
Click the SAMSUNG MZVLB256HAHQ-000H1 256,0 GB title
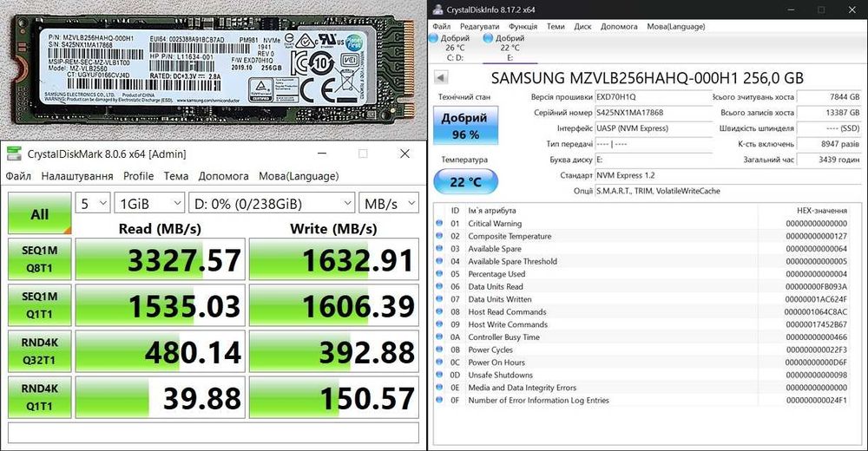point(648,78)
